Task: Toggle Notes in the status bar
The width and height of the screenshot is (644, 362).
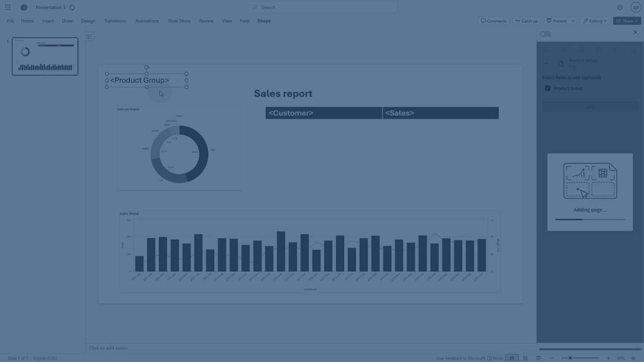Action: pyautogui.click(x=496, y=358)
